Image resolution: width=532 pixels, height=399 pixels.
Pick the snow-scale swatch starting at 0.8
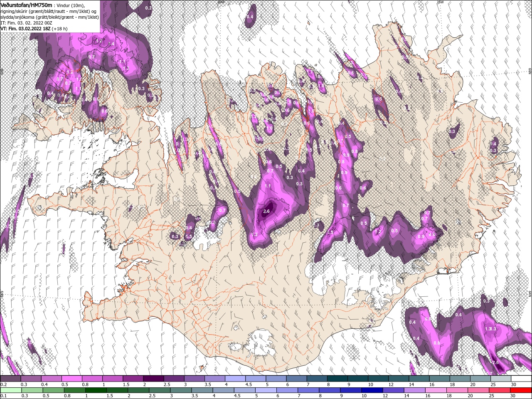(x=92, y=379)
